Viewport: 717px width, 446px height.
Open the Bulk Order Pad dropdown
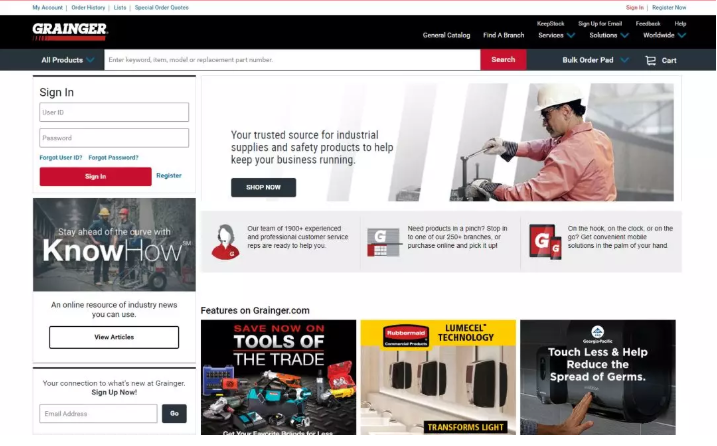(x=595, y=60)
